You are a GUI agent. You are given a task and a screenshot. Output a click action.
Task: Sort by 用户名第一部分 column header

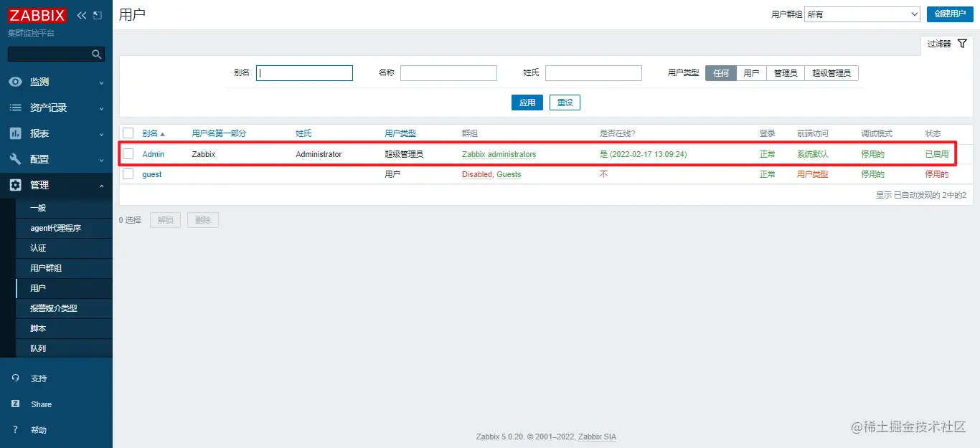(219, 133)
